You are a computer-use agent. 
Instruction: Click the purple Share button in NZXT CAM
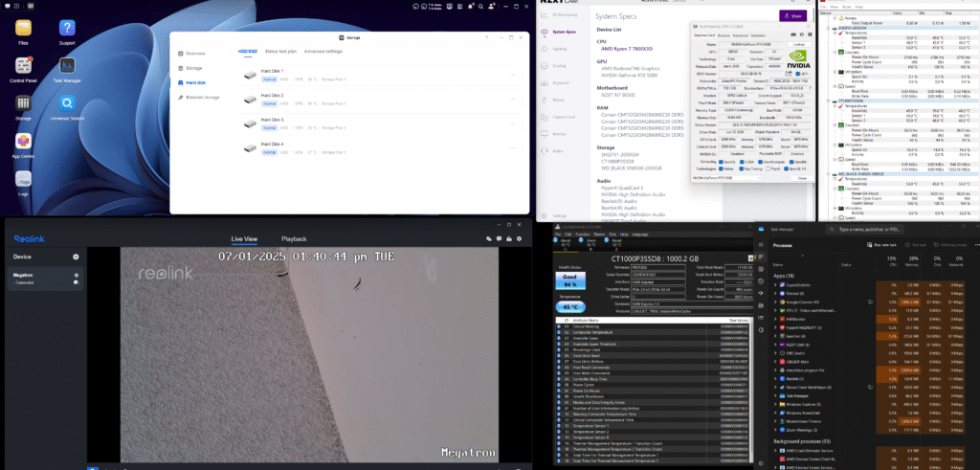pos(792,16)
